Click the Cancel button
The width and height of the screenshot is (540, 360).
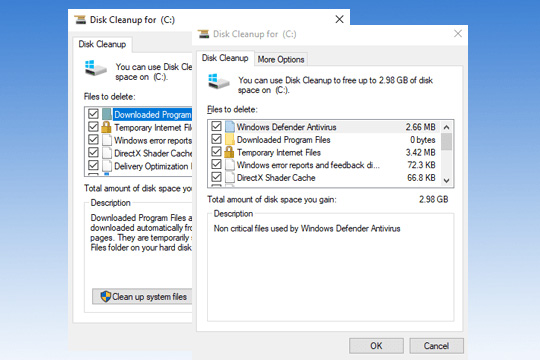coord(436,346)
